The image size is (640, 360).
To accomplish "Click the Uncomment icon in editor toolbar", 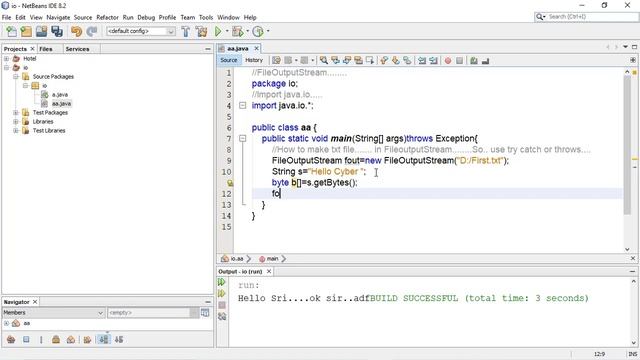I will (485, 60).
